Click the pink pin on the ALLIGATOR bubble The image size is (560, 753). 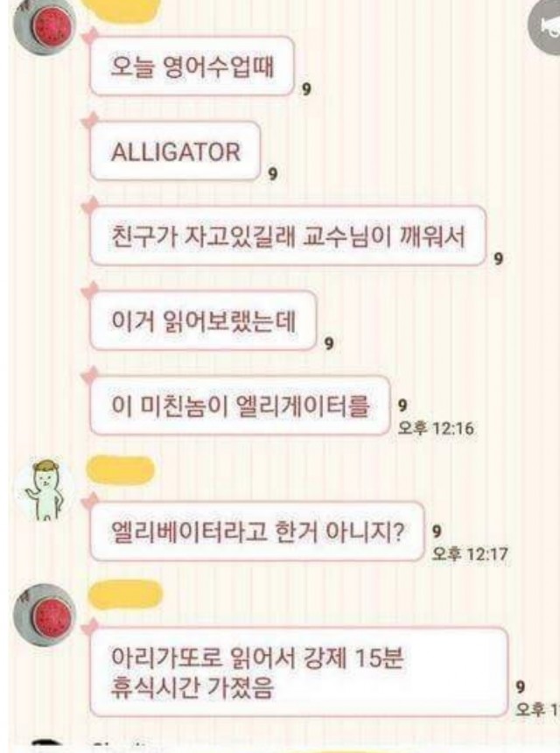point(90,120)
